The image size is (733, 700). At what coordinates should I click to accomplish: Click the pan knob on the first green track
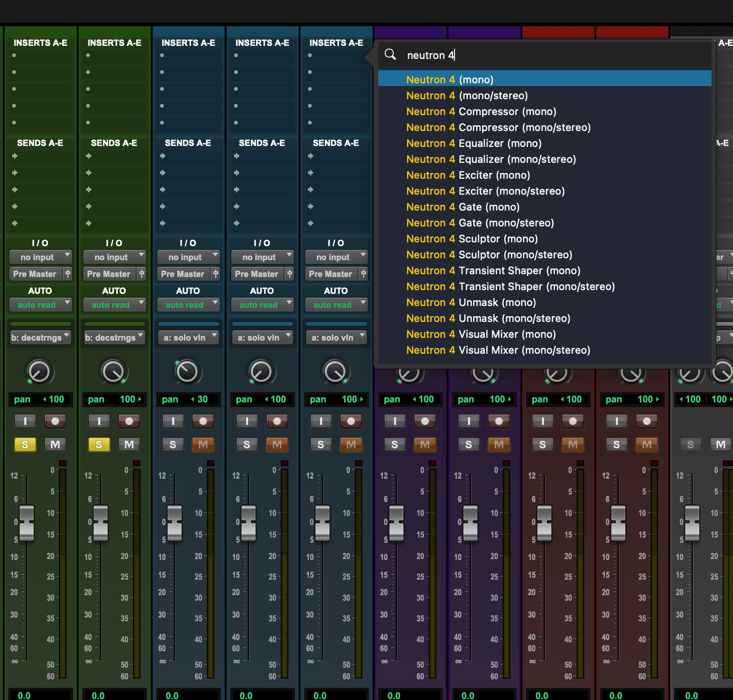point(39,372)
